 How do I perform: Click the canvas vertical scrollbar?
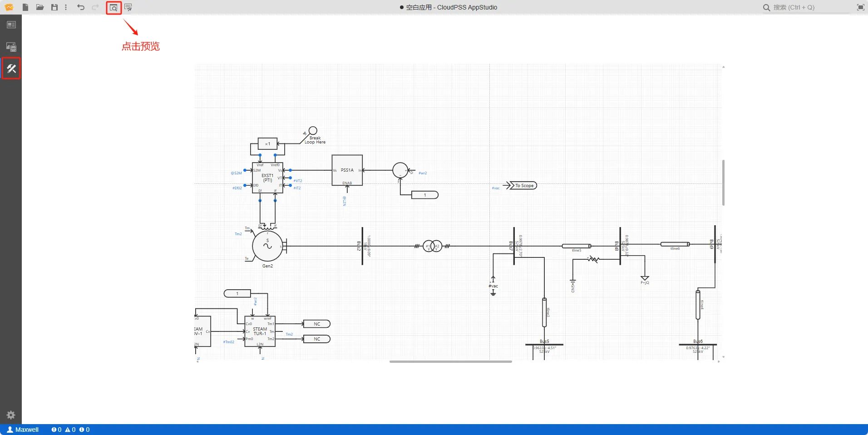[x=723, y=183]
